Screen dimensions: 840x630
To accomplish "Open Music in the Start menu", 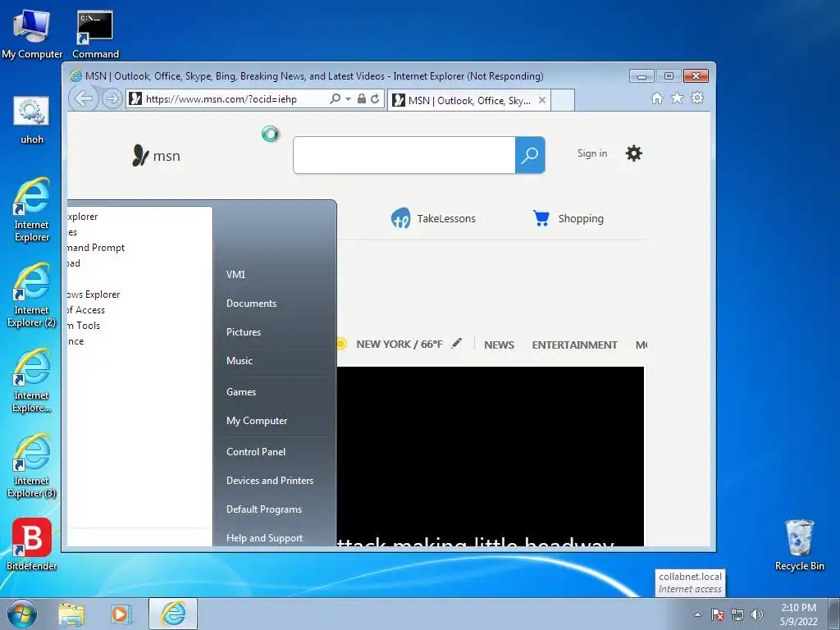I will pos(239,361).
